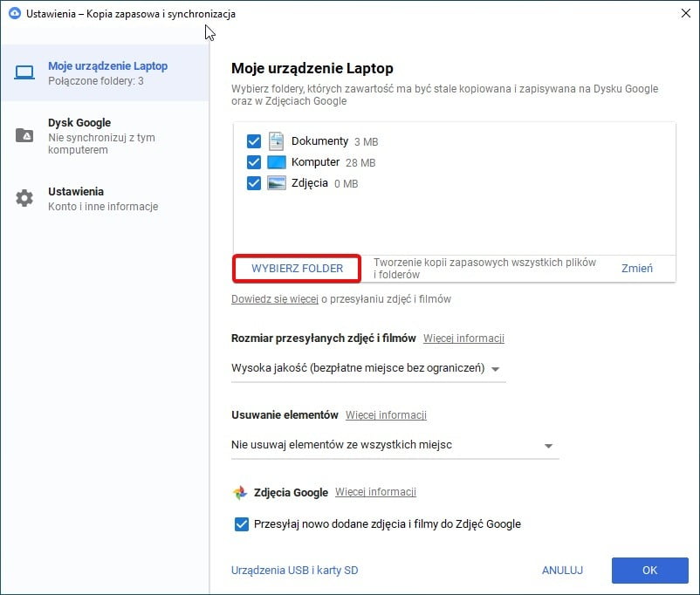Screen dimensions: 700x595
Task: Toggle the Zdjęcia folder checkbox
Action: tap(254, 183)
